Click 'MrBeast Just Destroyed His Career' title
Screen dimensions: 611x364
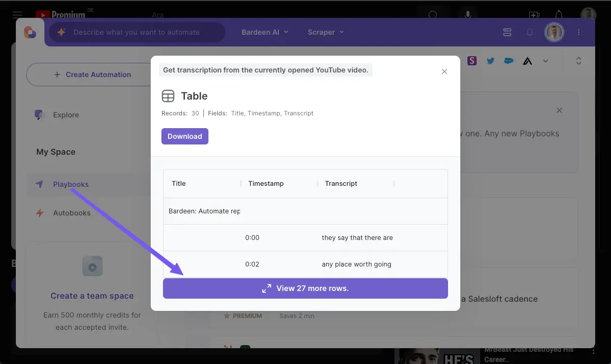click(528, 355)
